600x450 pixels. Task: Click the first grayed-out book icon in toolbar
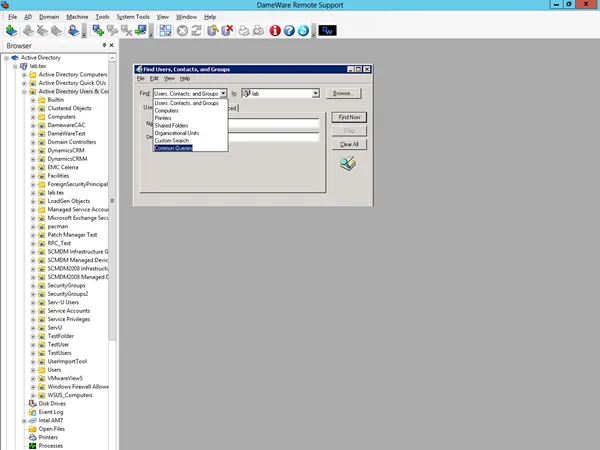[x=28, y=31]
